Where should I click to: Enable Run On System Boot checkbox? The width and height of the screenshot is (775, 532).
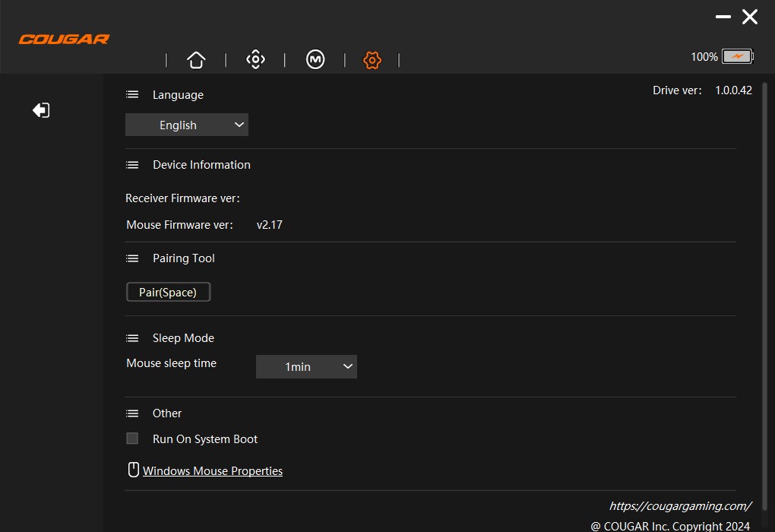(132, 439)
